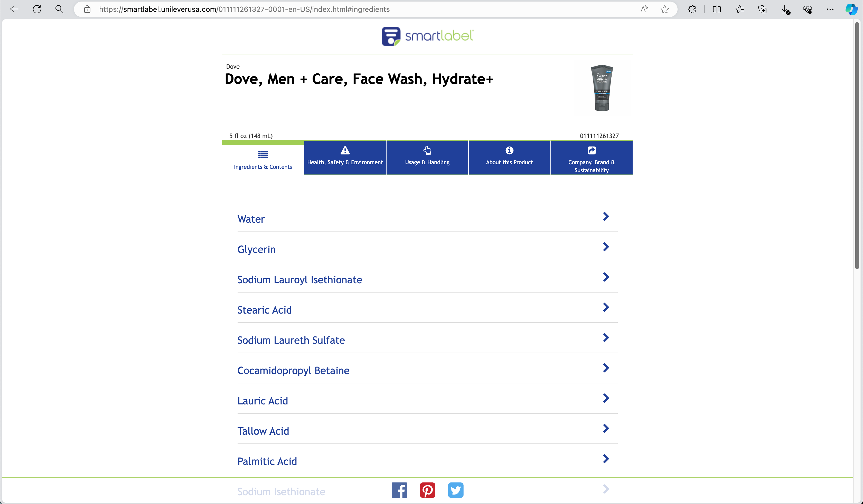Click the Pinterest share icon

[x=427, y=490]
